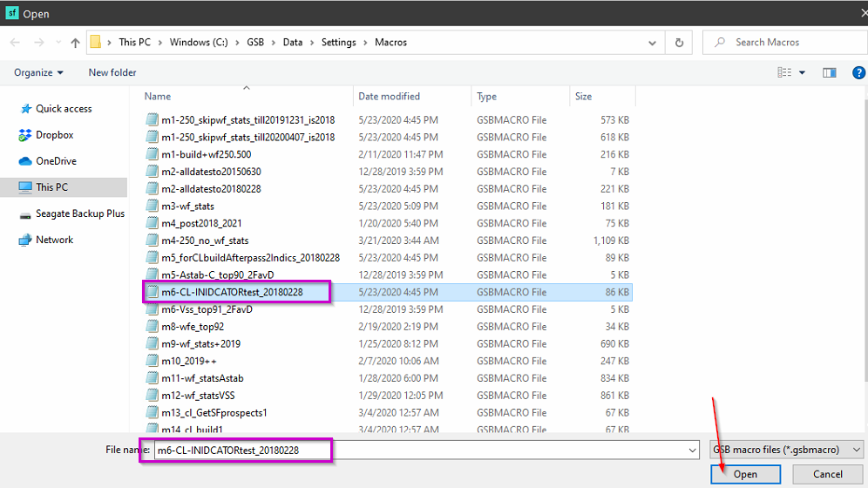Open Seagate Backup Plus drive
868x488 pixels.
pyautogui.click(x=79, y=213)
